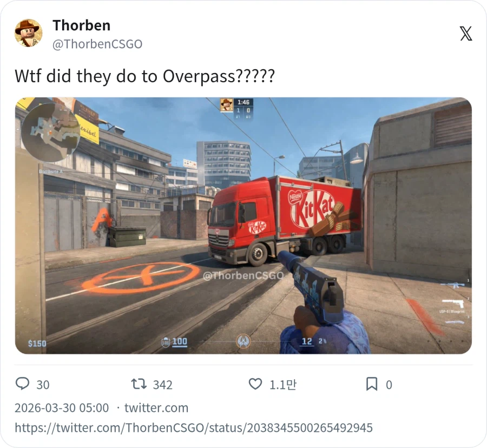Viewport: 487px width, 448px height.
Task: Click the 342 retweet count
Action: [162, 385]
